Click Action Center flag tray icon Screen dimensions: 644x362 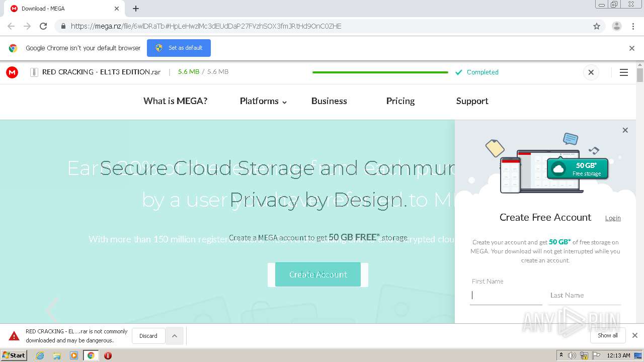click(x=596, y=355)
